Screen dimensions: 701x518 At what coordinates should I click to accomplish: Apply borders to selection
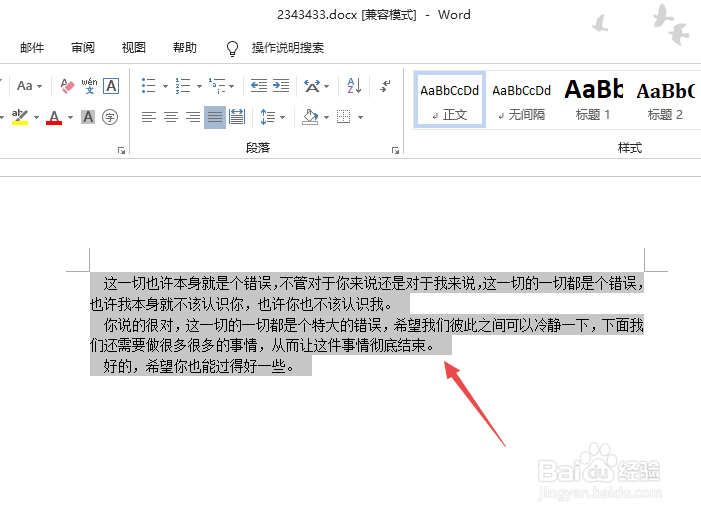[x=343, y=117]
